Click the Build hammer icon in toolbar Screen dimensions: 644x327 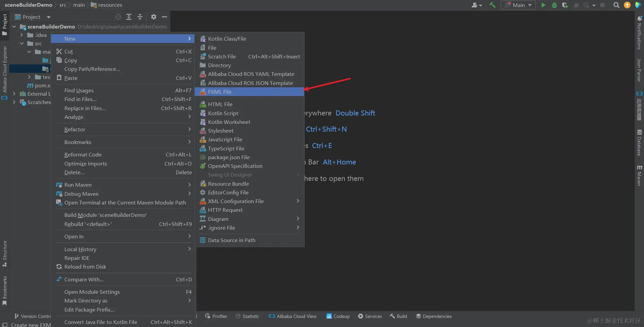(x=492, y=5)
